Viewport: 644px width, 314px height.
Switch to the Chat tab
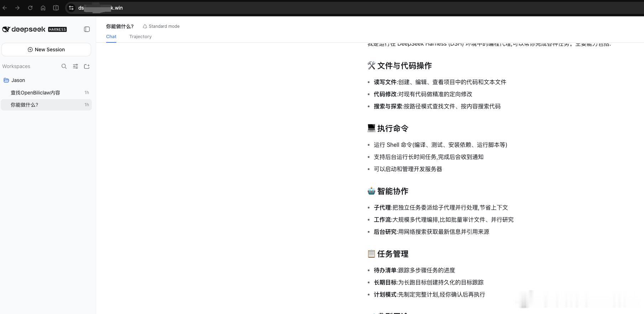pyautogui.click(x=111, y=37)
